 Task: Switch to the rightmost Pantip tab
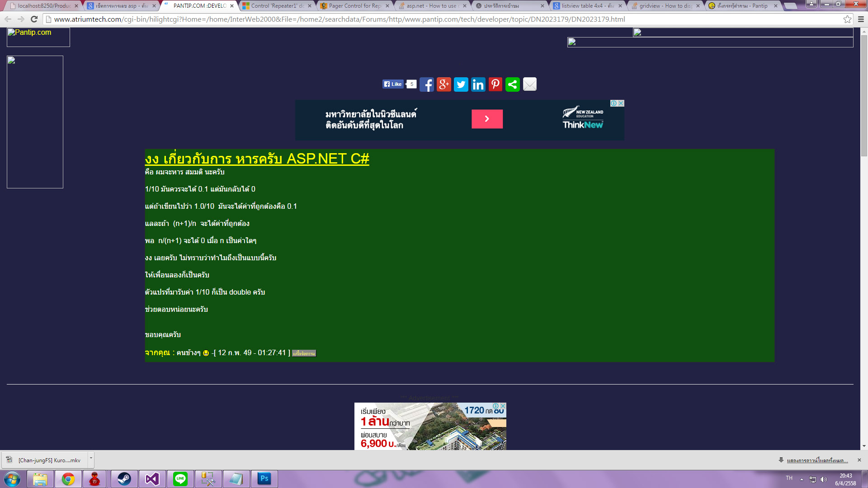pos(743,6)
